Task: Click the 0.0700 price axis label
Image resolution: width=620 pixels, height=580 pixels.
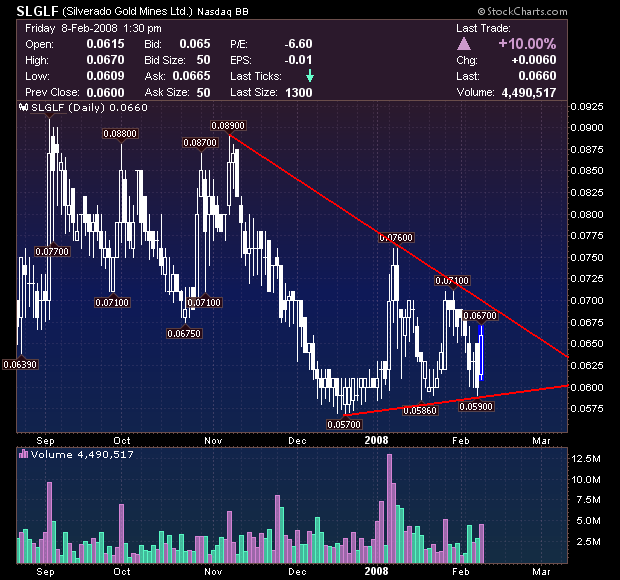Action: (587, 300)
